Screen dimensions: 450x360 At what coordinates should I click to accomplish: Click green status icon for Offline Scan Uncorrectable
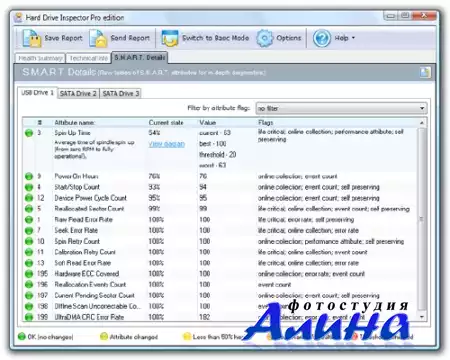click(29, 306)
